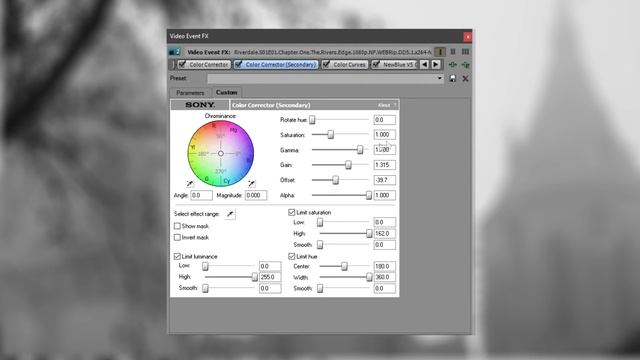The image size is (640, 360).
Task: Click the Offset slider handle
Action: (x=336, y=180)
